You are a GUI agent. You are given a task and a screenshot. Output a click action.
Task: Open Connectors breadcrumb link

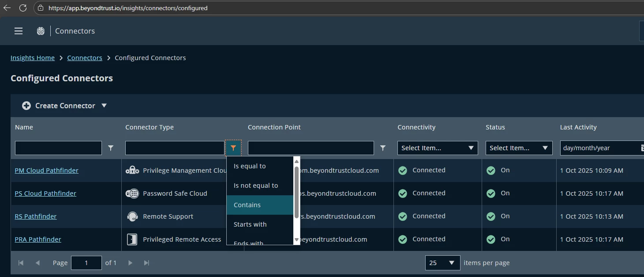coord(85,58)
